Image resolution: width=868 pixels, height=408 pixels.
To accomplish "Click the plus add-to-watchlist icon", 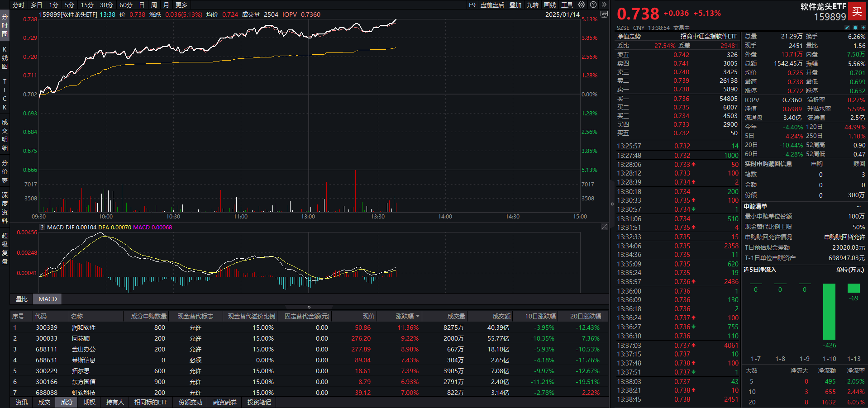I will click(x=863, y=28).
